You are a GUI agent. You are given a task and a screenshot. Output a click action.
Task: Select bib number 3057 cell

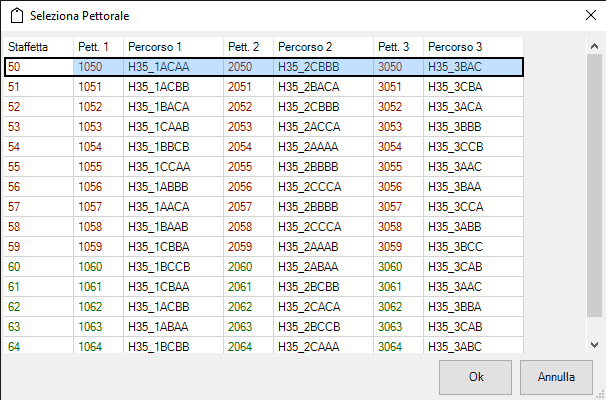[398, 207]
